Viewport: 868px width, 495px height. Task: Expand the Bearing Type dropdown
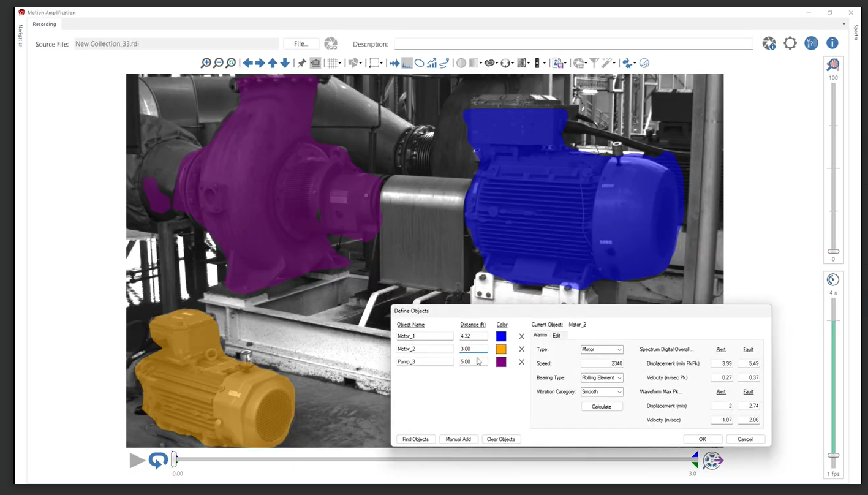tap(602, 378)
